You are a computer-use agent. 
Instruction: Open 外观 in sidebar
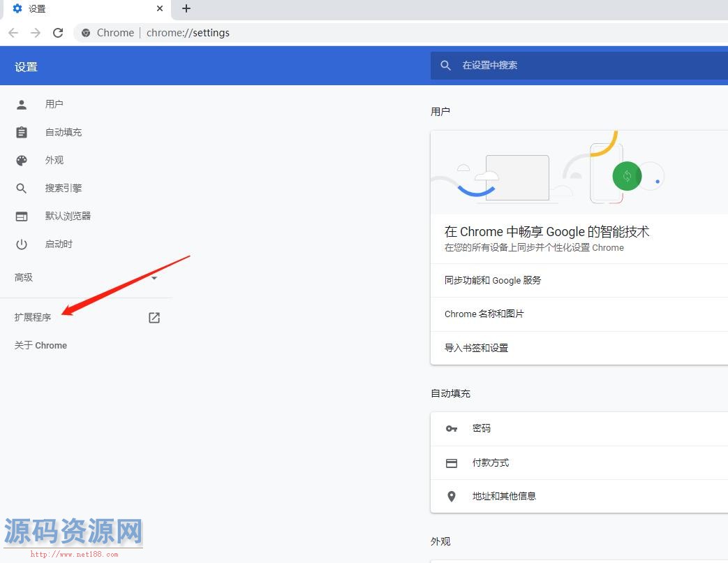click(x=54, y=160)
